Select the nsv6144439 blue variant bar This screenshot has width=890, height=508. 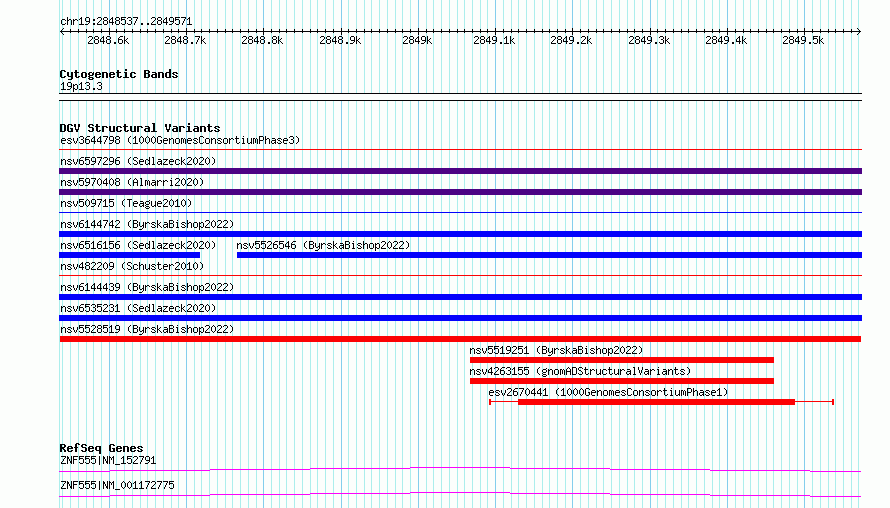coord(460,297)
